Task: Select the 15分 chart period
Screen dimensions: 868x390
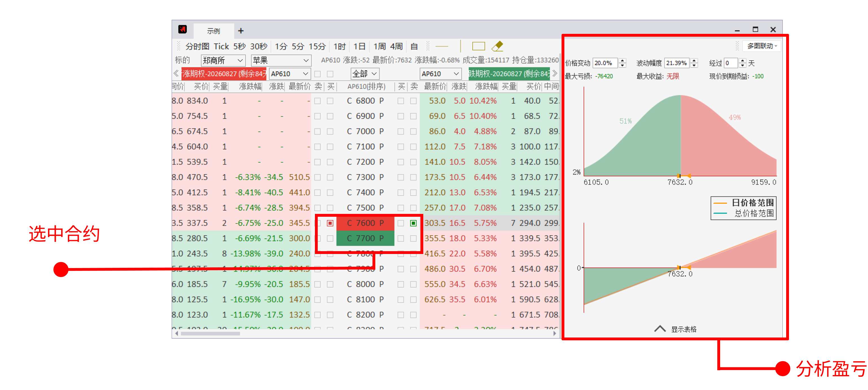Action: pyautogui.click(x=317, y=46)
